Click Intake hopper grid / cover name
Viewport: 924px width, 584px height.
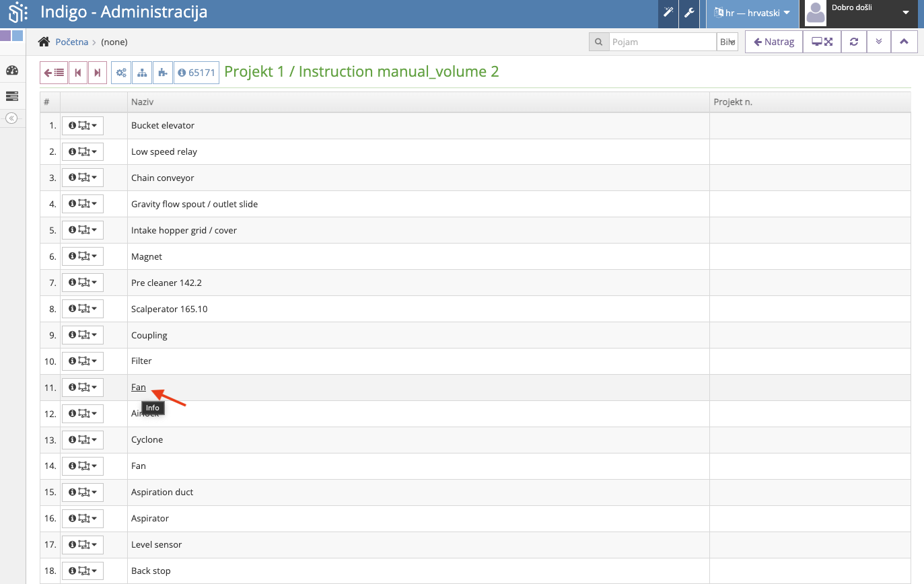[184, 230]
